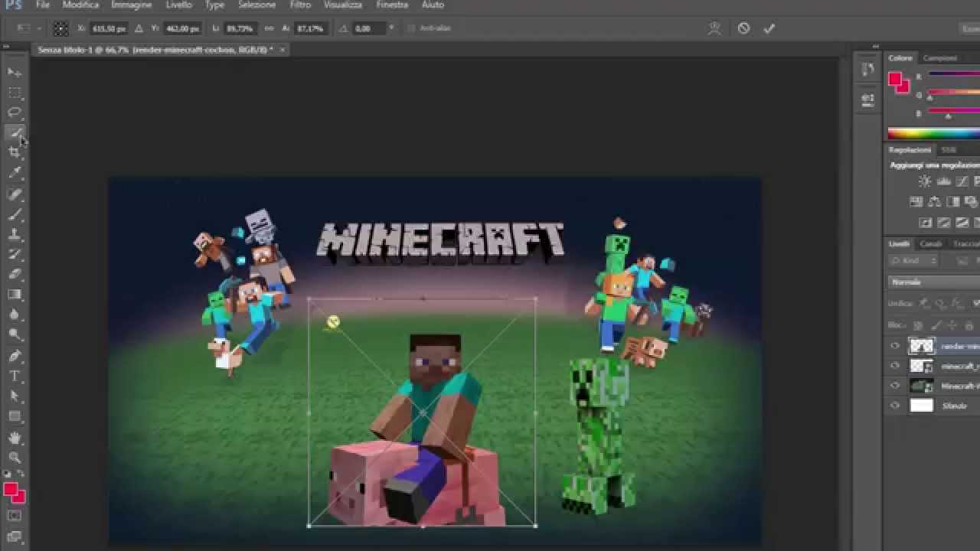The width and height of the screenshot is (980, 551).
Task: Select the Blur tool
Action: click(x=15, y=315)
